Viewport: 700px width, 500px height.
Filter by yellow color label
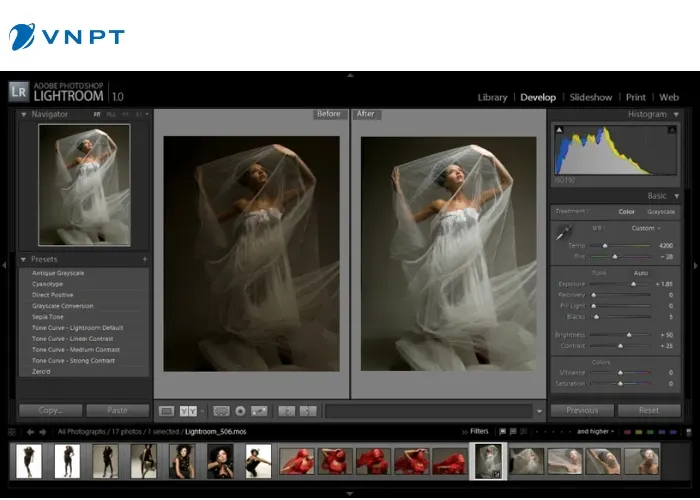pos(639,432)
